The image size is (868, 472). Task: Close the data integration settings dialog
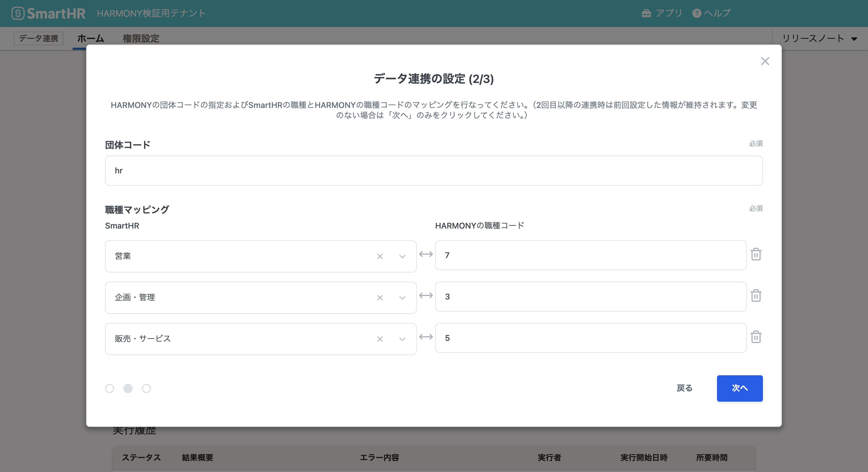(x=765, y=61)
